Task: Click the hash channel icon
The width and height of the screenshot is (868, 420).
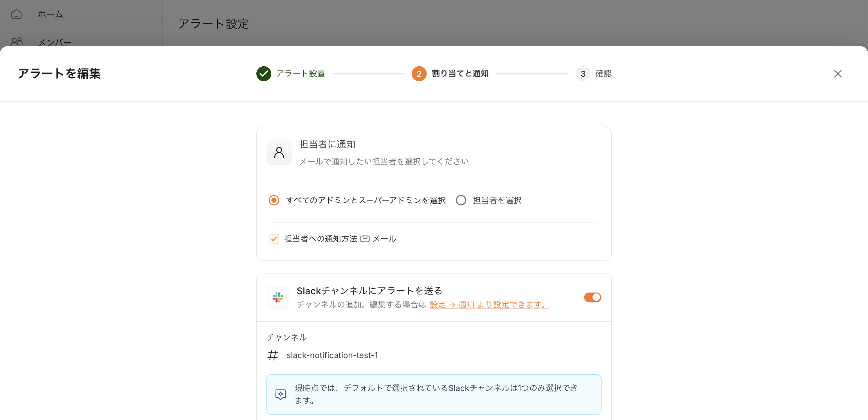Action: pos(273,355)
